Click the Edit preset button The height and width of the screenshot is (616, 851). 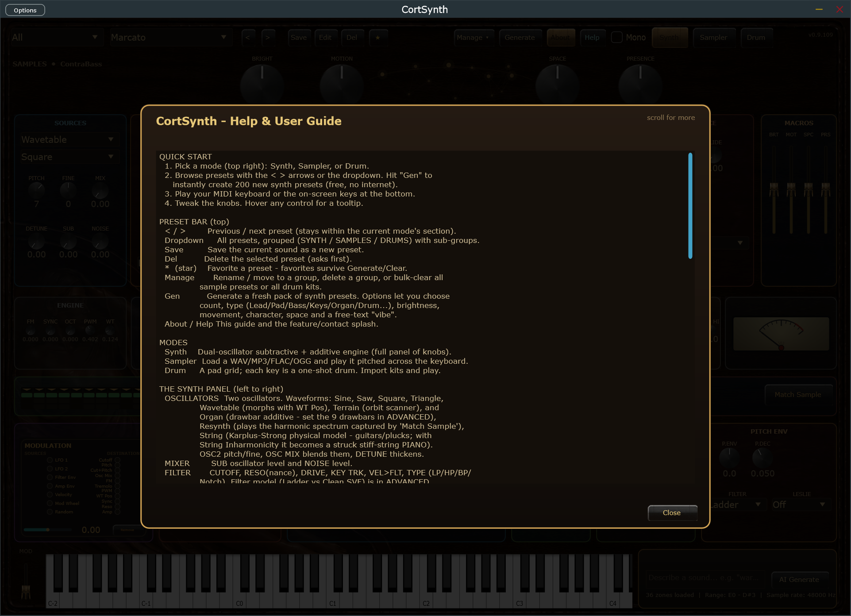pyautogui.click(x=325, y=38)
